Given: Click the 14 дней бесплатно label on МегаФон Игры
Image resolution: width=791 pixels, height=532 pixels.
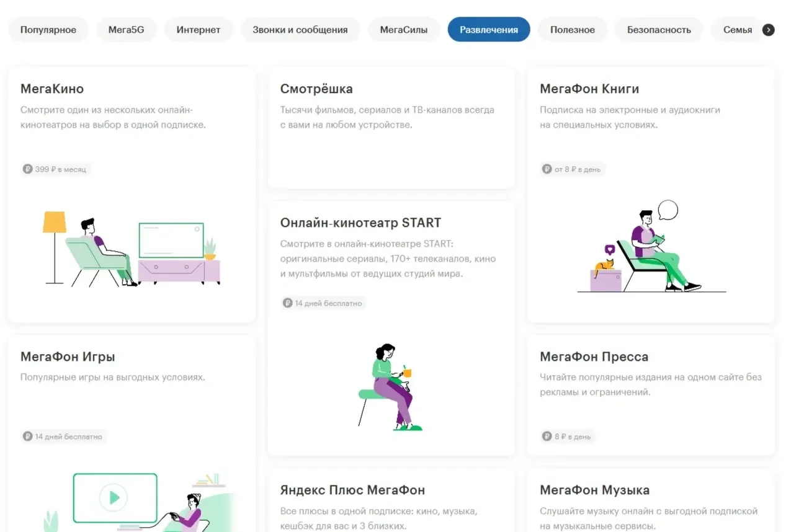Looking at the screenshot, I should click(68, 437).
